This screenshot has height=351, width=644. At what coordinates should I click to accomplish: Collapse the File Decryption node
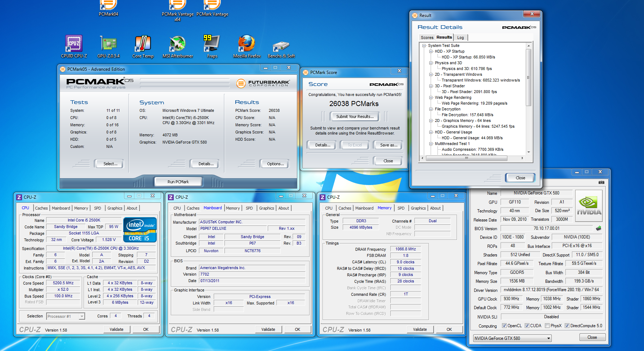tap(431, 109)
